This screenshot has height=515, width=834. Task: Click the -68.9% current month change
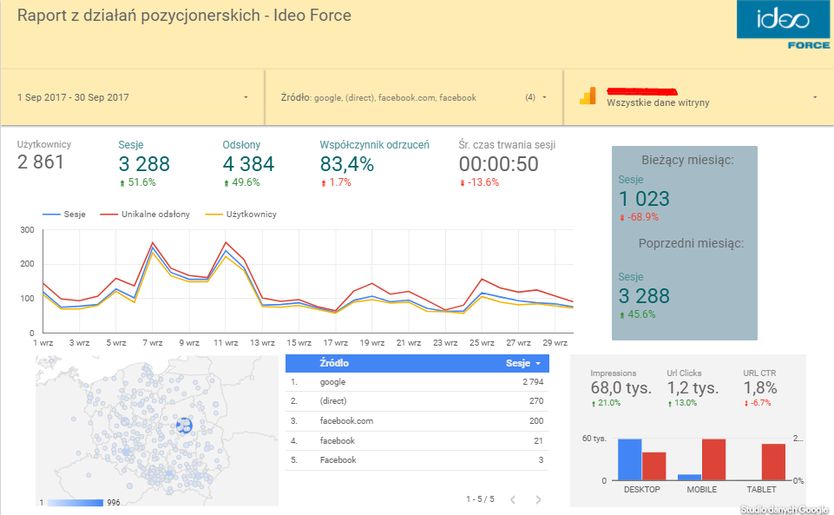pos(639,217)
